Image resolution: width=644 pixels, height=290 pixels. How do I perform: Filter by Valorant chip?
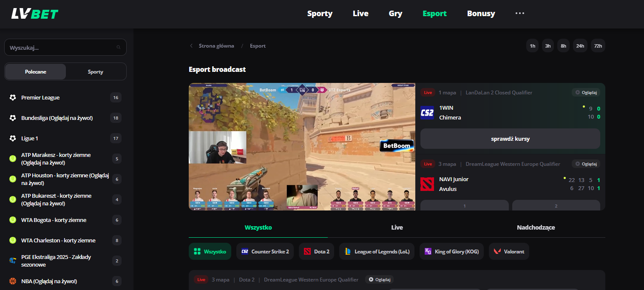pyautogui.click(x=509, y=252)
